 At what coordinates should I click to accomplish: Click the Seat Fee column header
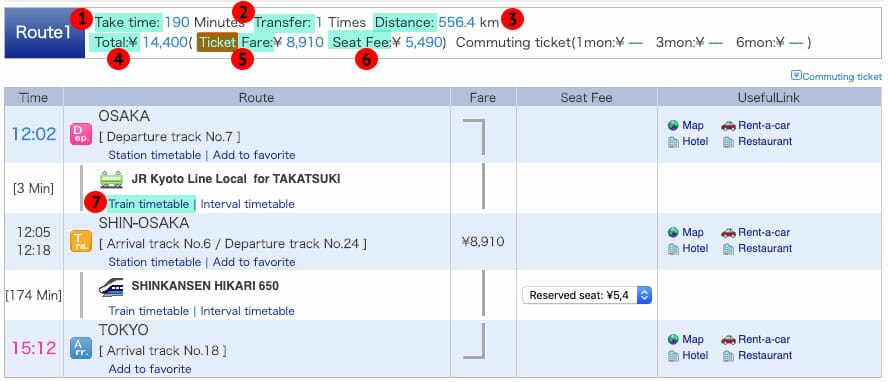pos(587,97)
